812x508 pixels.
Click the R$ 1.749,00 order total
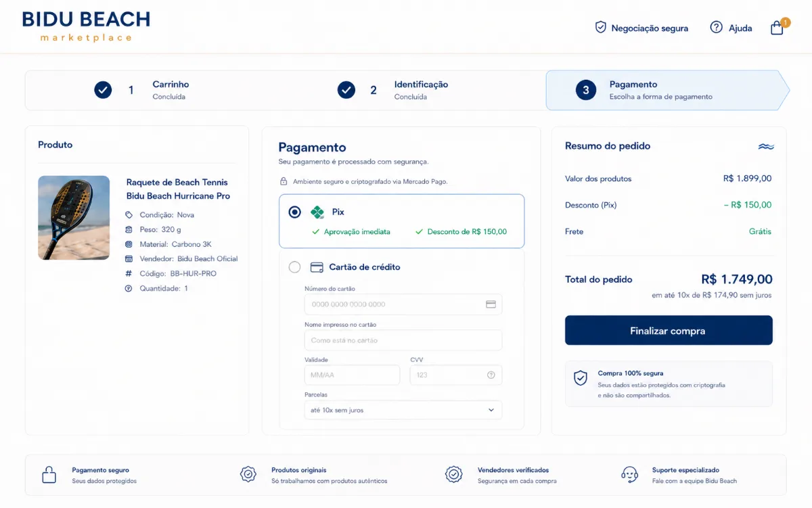(736, 279)
